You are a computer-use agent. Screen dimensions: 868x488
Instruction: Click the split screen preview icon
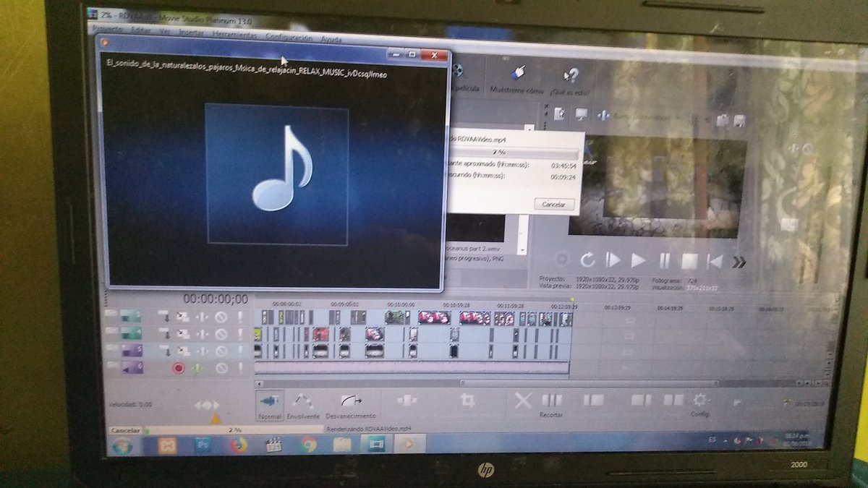[x=603, y=115]
